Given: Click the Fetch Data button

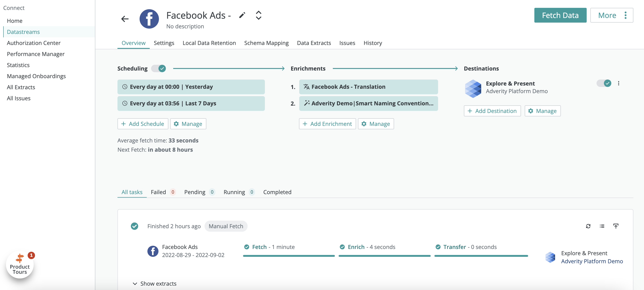Looking at the screenshot, I should [560, 15].
